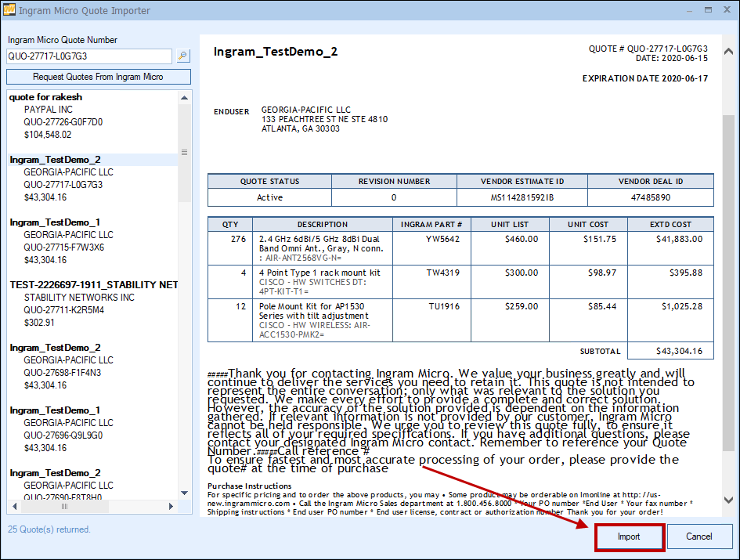Click the $104,548.02 quote total

[x=48, y=135]
